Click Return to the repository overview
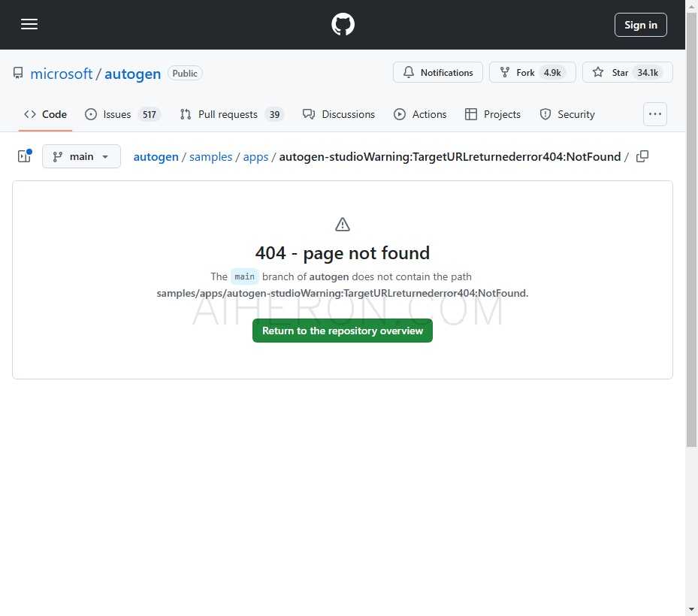This screenshot has width=698, height=616. click(x=343, y=331)
